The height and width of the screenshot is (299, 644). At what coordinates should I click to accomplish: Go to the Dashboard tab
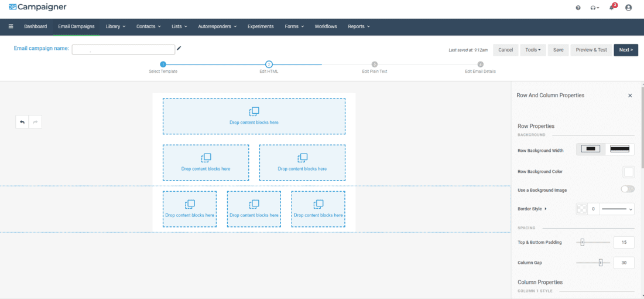35,26
